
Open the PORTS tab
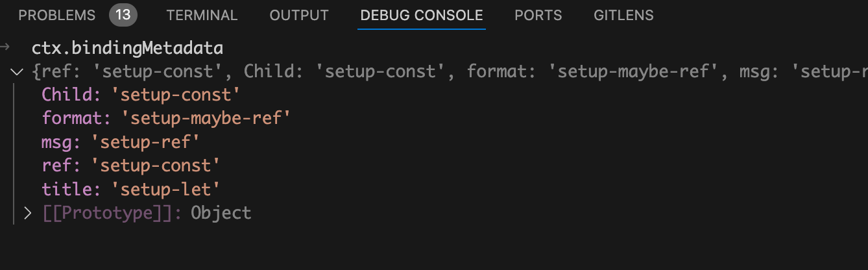pyautogui.click(x=538, y=15)
